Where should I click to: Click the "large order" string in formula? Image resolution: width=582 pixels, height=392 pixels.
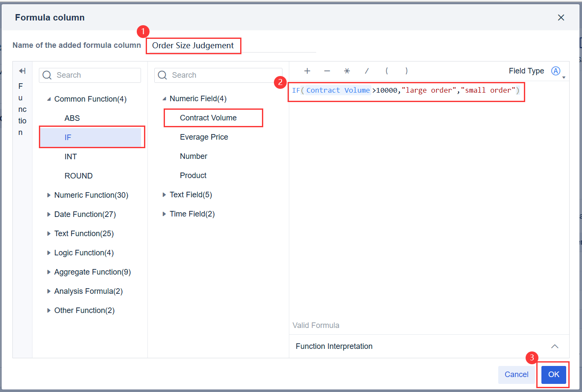[x=429, y=90]
